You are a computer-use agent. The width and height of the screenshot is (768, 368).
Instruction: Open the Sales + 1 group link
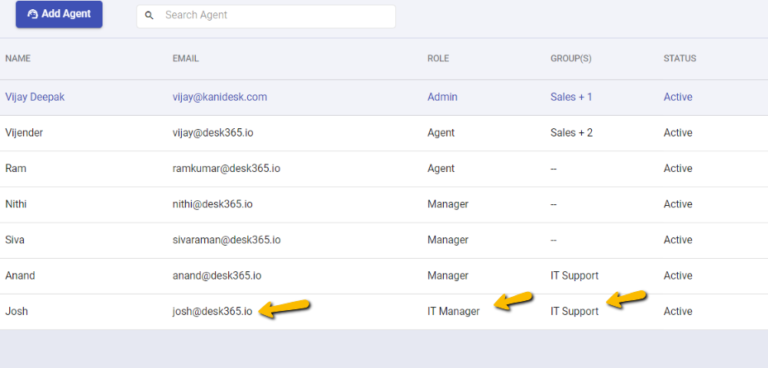click(x=571, y=97)
